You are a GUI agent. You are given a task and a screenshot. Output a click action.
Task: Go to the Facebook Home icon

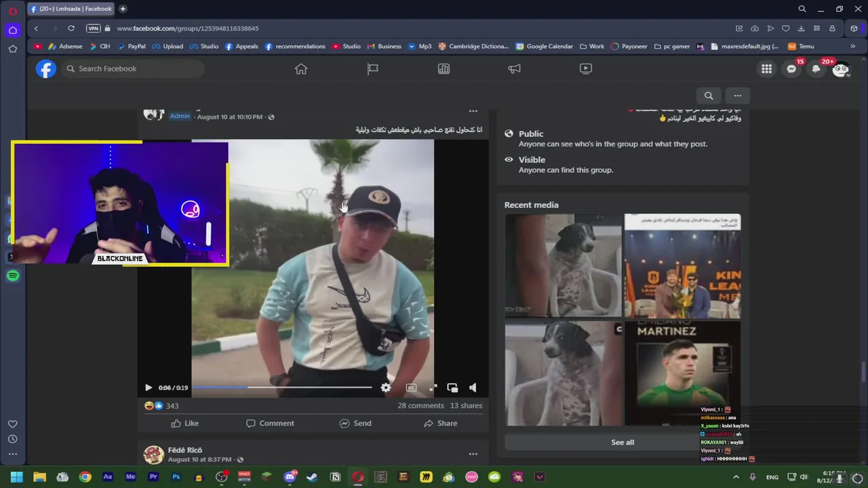(301, 68)
